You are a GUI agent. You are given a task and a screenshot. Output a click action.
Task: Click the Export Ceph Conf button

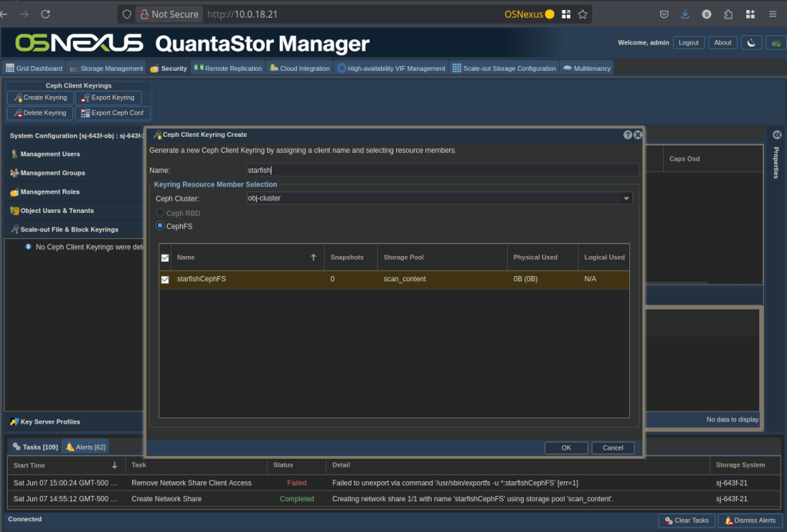click(112, 113)
